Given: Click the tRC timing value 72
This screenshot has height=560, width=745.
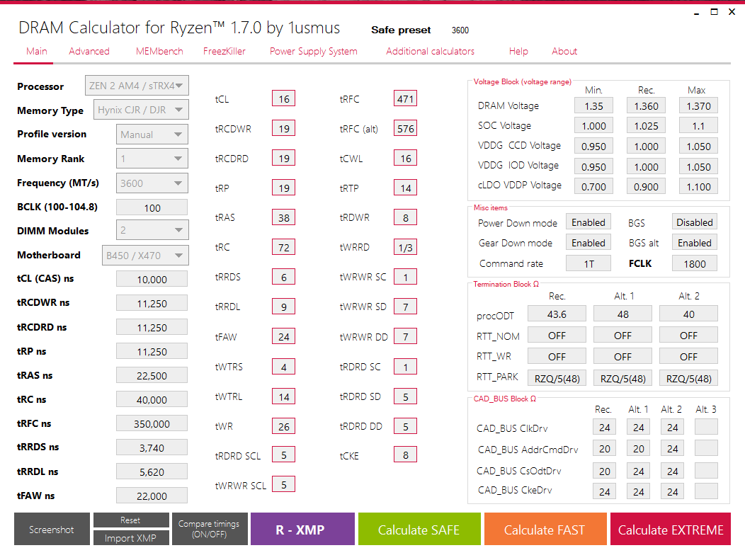Looking at the screenshot, I should (x=284, y=247).
